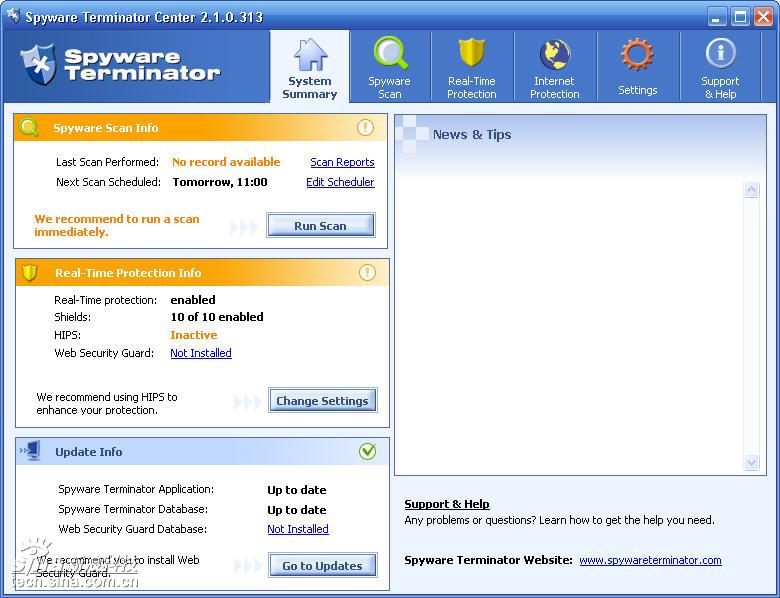Image resolution: width=780 pixels, height=598 pixels.
Task: Open the Real-Time Protection tab
Action: point(472,67)
